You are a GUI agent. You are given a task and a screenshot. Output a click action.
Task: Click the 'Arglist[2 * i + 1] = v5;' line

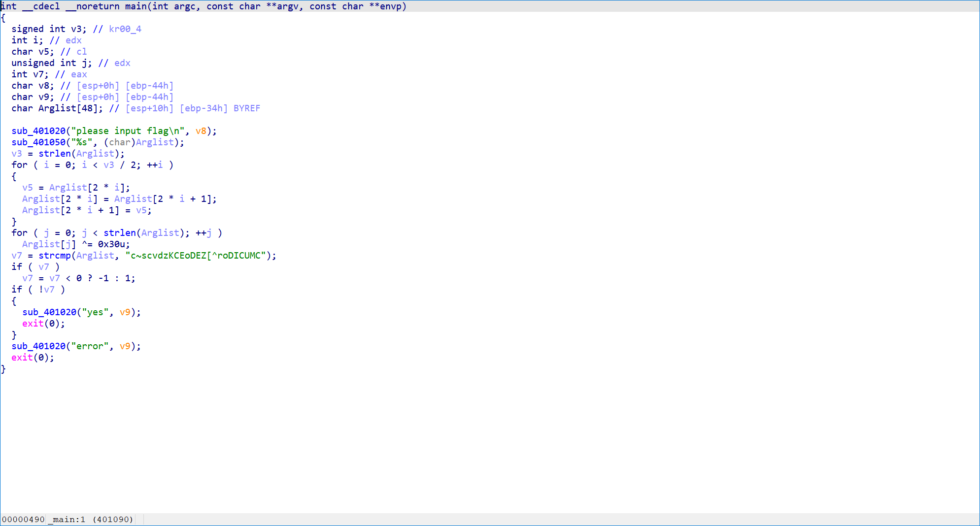(87, 210)
